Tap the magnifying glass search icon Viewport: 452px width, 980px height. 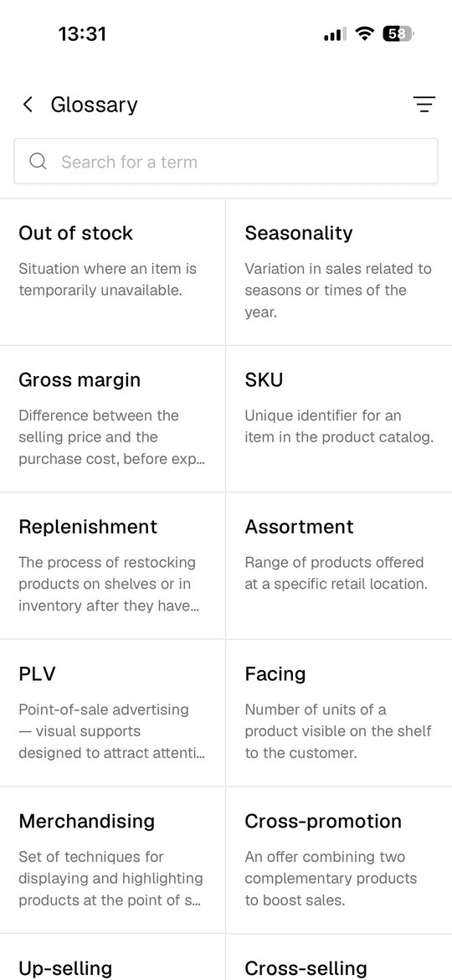(38, 162)
